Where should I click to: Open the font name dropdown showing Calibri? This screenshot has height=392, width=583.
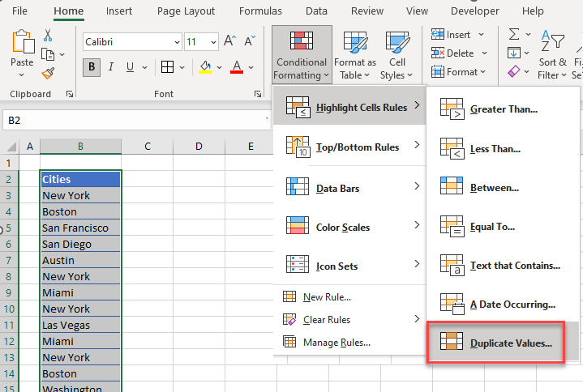tap(131, 41)
